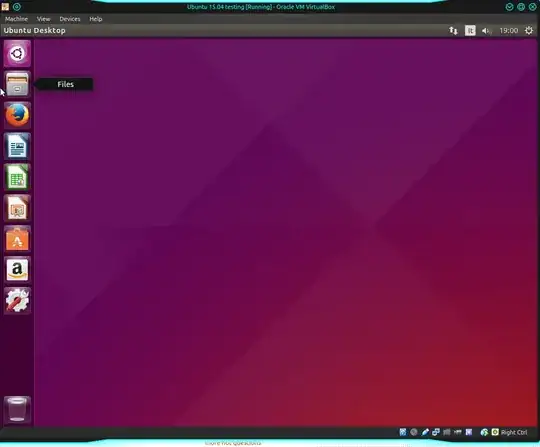Launch LibreOffice Calc spreadsheet
540x447 pixels.
tap(17, 177)
